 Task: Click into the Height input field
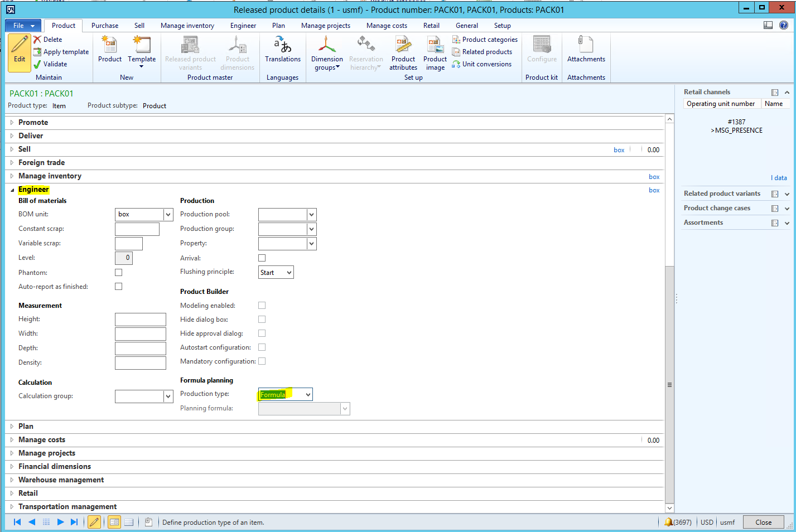pyautogui.click(x=141, y=320)
